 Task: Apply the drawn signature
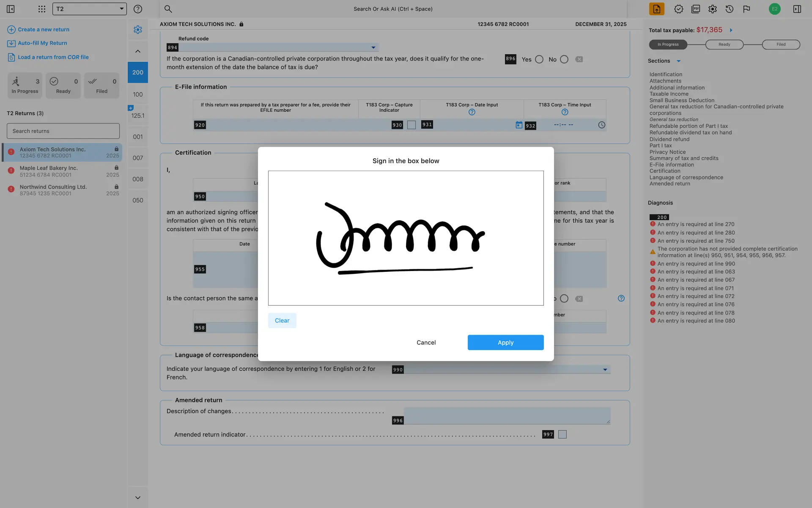click(505, 342)
